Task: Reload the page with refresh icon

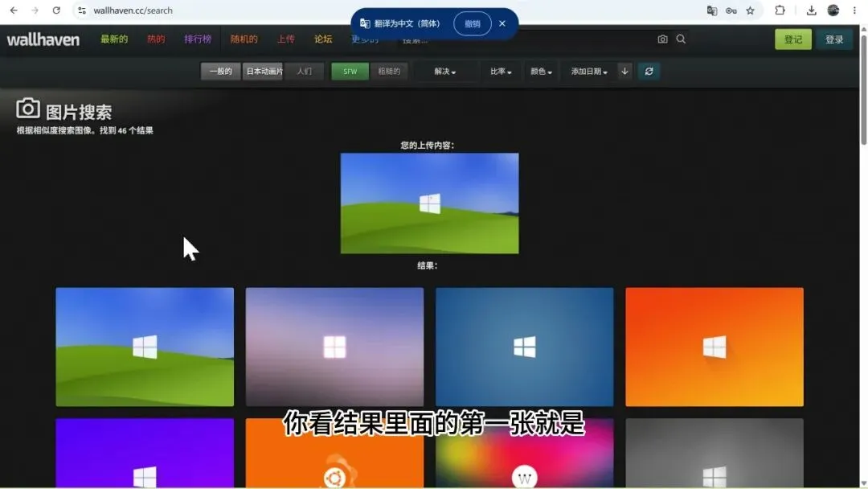Action: tap(56, 10)
